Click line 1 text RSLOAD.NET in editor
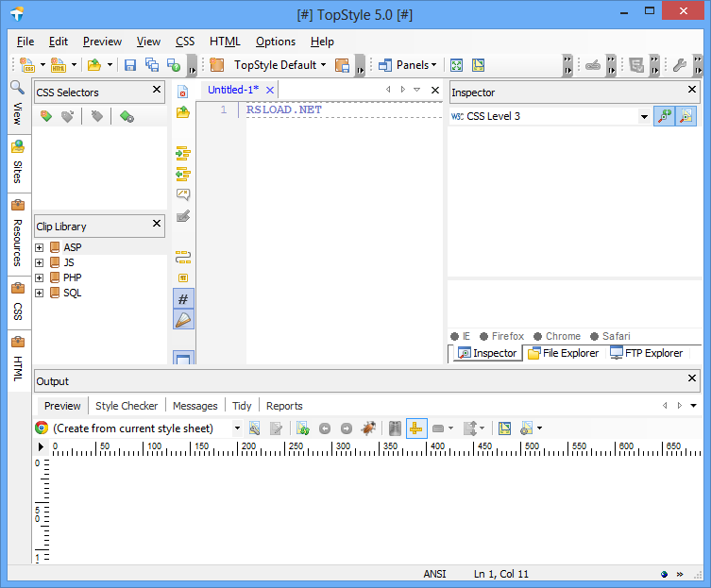Image resolution: width=711 pixels, height=588 pixels. [x=284, y=110]
